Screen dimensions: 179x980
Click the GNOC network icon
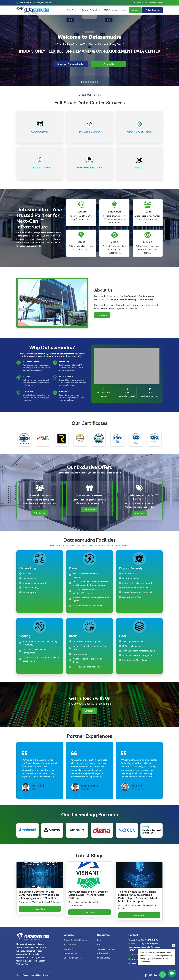(139, 160)
